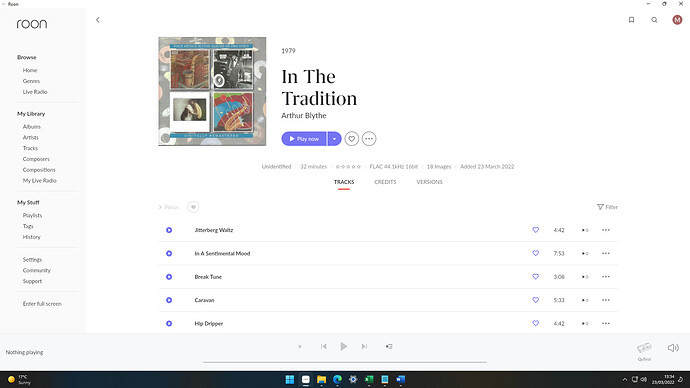Switch to the Credits tab
This screenshot has width=690, height=388.
[x=385, y=182]
